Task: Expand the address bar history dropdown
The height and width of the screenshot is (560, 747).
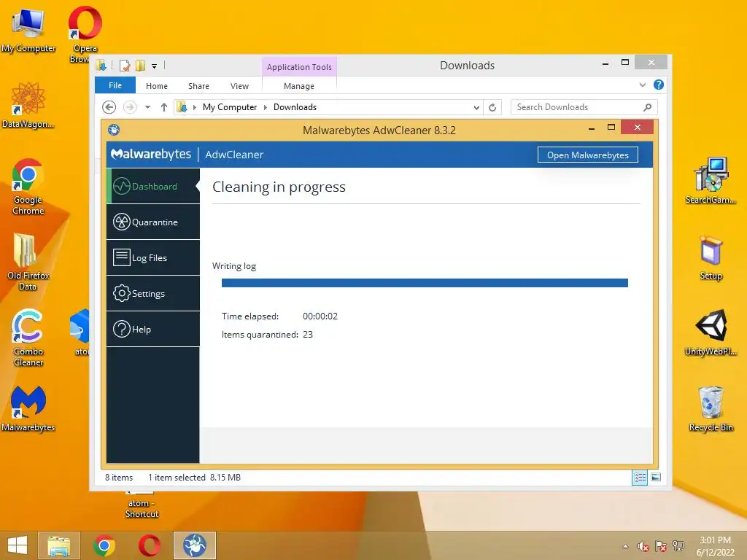Action: pos(476,108)
